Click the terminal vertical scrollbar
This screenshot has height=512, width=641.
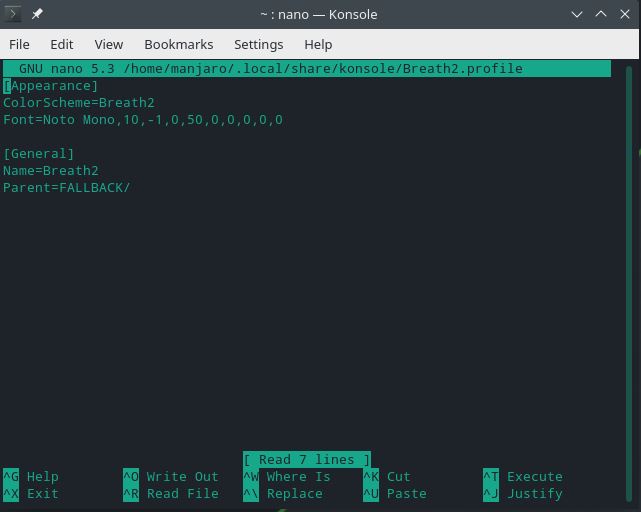(x=629, y=283)
